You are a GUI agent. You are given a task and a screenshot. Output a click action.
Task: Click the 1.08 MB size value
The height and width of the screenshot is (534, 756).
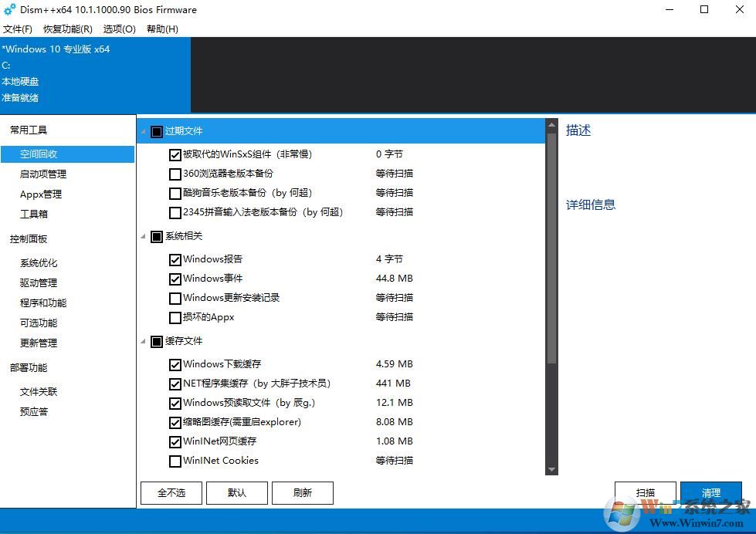(x=395, y=441)
